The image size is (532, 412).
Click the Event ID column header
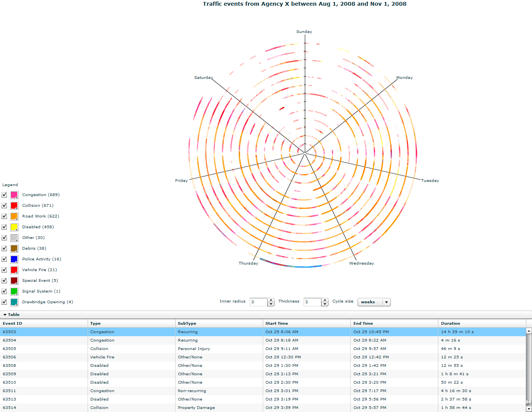pos(13,324)
